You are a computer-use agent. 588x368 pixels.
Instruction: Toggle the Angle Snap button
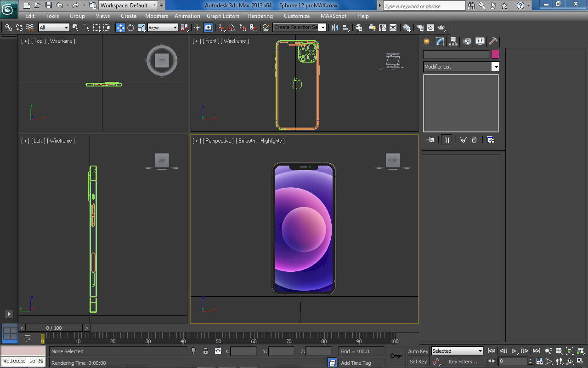tap(232, 28)
